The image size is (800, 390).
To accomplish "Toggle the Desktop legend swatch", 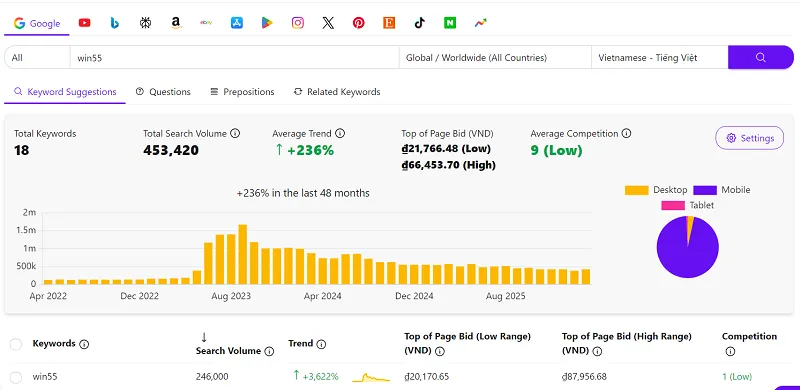I will click(636, 190).
